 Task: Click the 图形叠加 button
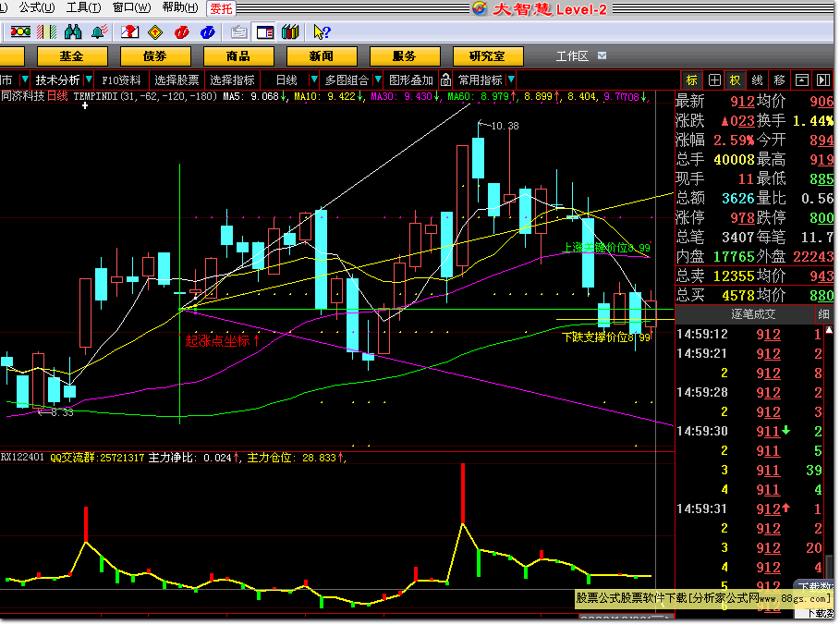411,80
